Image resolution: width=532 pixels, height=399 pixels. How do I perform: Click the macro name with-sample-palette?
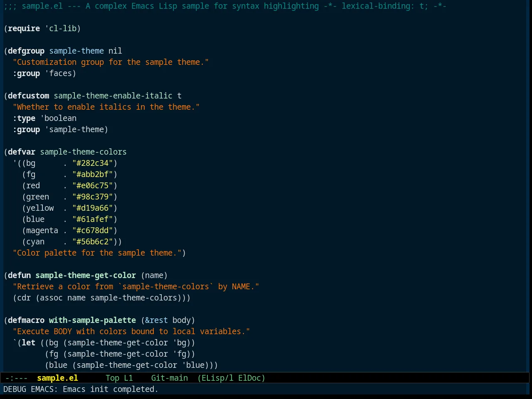(x=92, y=320)
